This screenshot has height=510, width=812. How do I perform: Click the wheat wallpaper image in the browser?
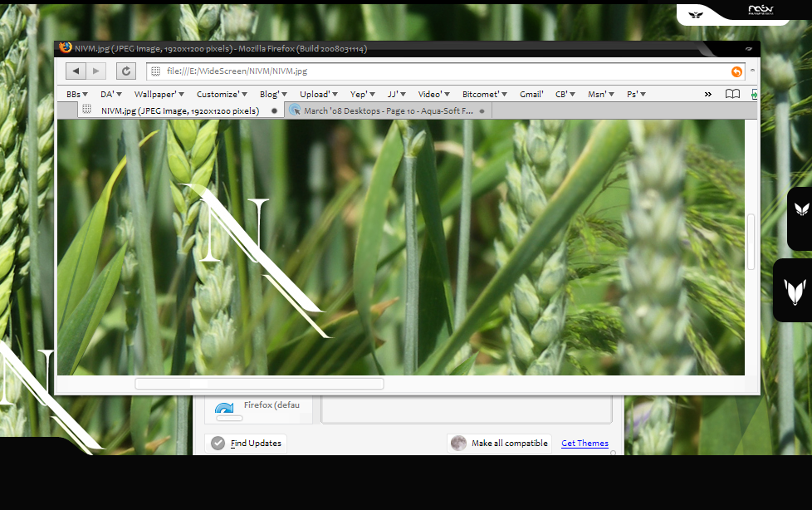click(401, 248)
